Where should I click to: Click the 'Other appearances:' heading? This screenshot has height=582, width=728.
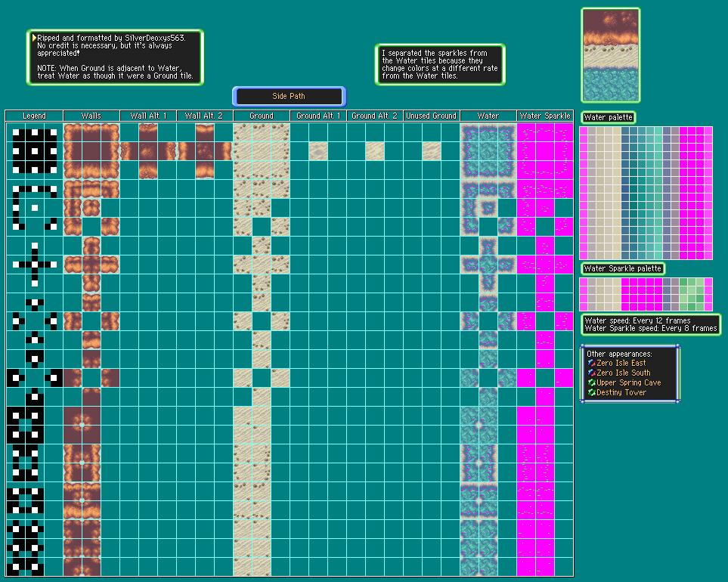coord(619,354)
